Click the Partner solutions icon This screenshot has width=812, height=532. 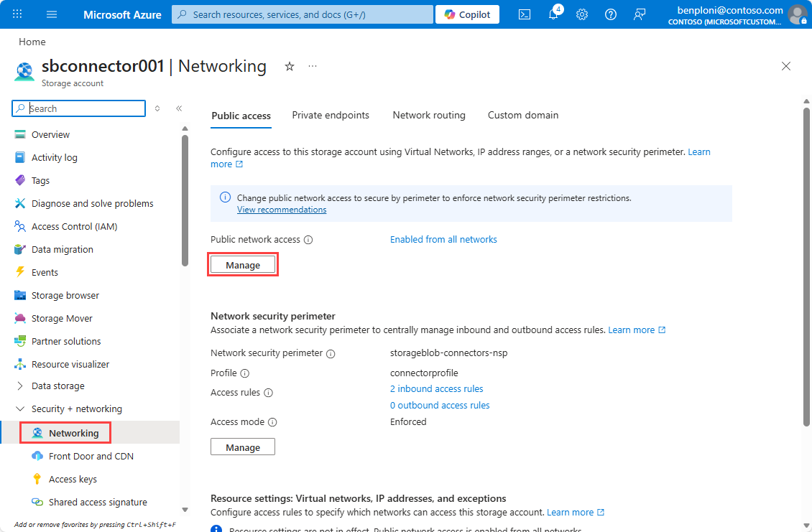click(x=20, y=341)
